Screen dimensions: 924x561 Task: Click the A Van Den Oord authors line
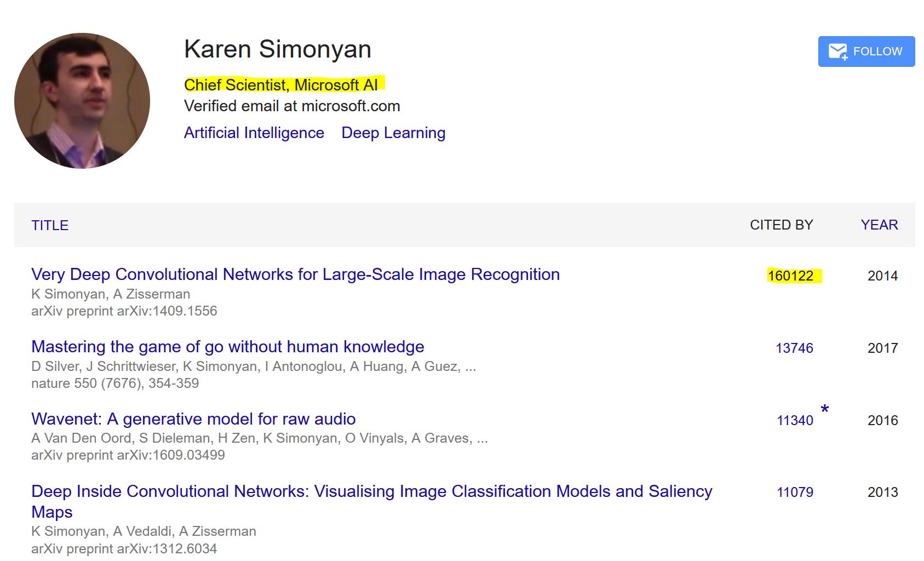(x=260, y=438)
